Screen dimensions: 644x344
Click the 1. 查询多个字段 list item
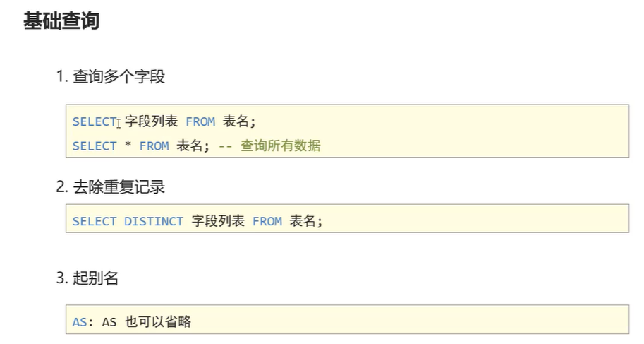tap(111, 76)
